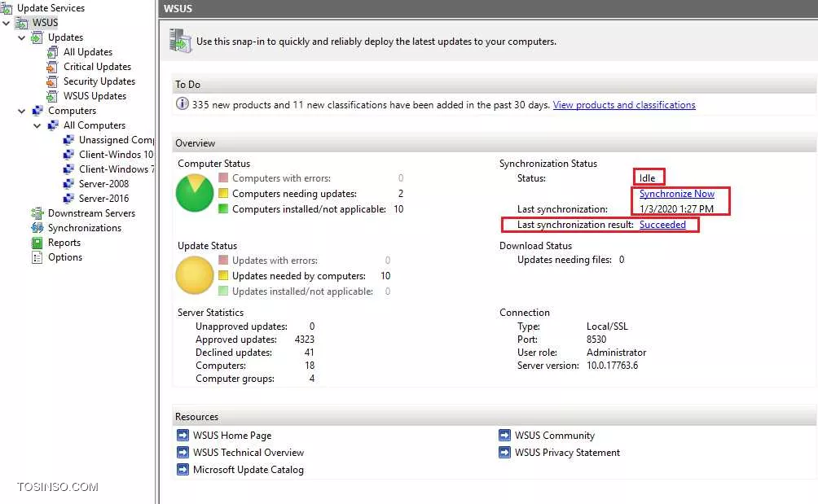Image resolution: width=818 pixels, height=504 pixels.
Task: Click the All Computers group icon
Action: [53, 125]
